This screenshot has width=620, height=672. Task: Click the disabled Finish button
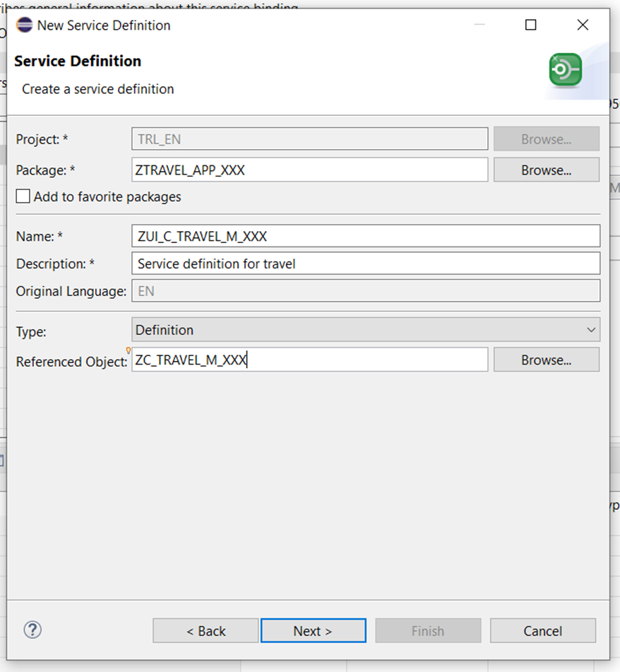[x=428, y=630]
